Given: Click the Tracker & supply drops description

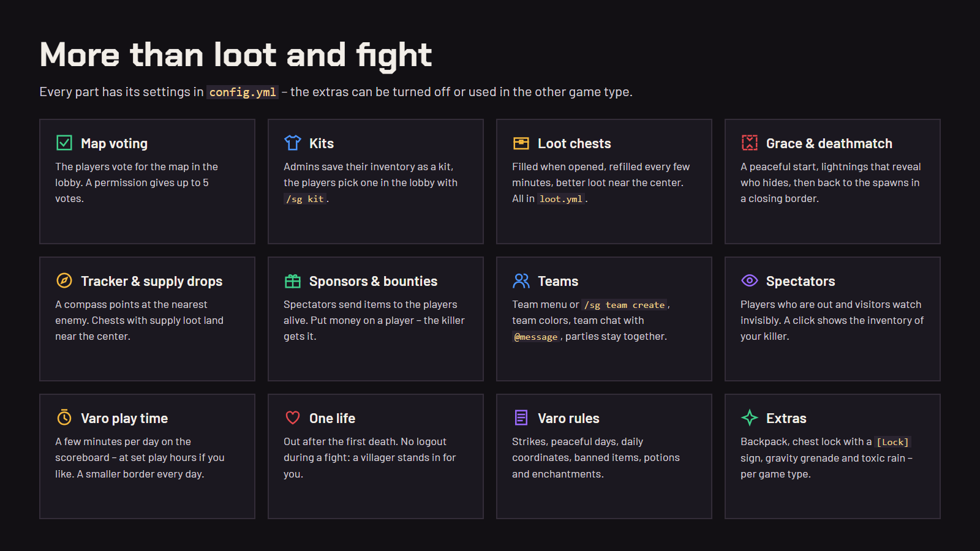Looking at the screenshot, I should (x=139, y=320).
